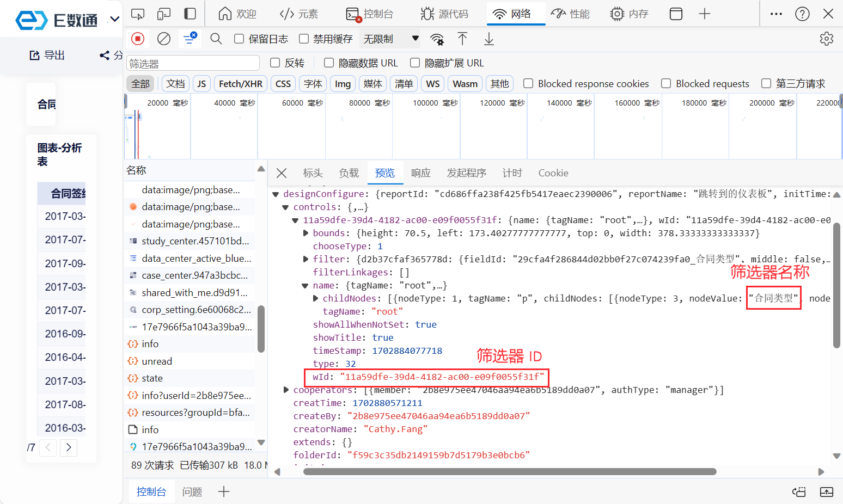The width and height of the screenshot is (843, 504).
Task: Check Hide extension URLs (隐藏扩展 URL)
Action: pyautogui.click(x=415, y=63)
